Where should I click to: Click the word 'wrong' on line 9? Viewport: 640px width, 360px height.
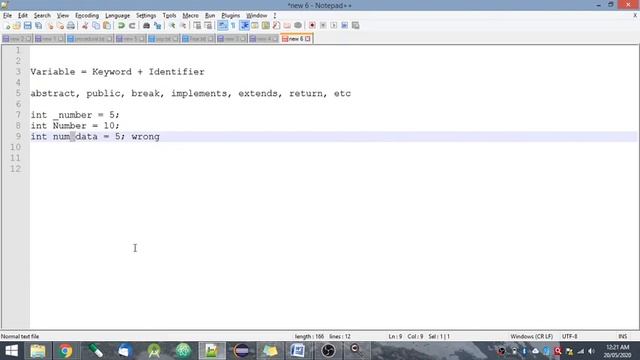point(145,136)
